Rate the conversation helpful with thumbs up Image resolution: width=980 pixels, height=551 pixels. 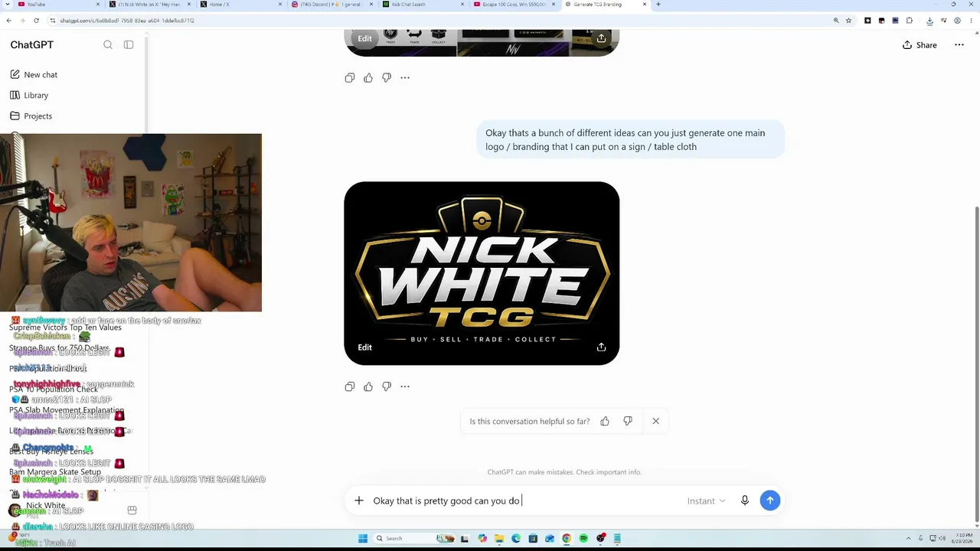[x=605, y=421]
